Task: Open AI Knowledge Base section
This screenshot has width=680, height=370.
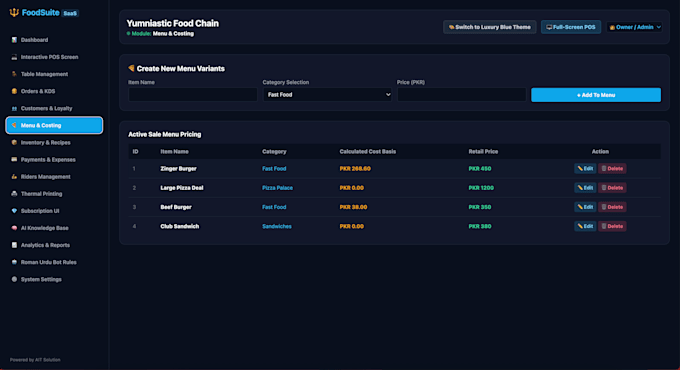Action: [54, 228]
